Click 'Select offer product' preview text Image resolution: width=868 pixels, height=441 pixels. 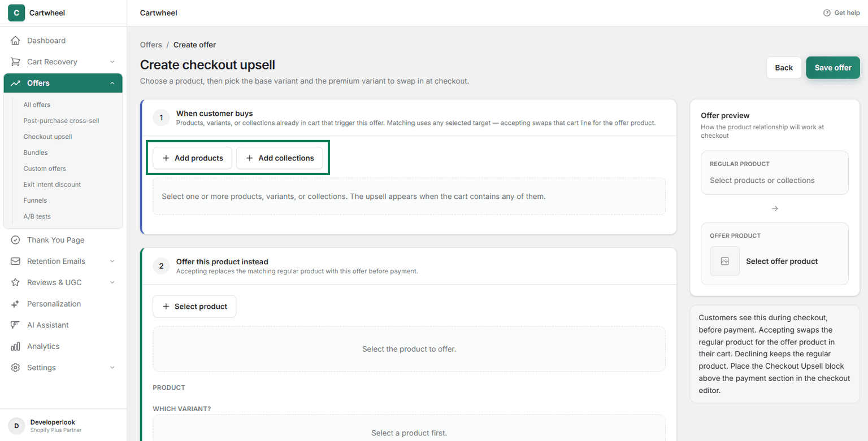782,261
